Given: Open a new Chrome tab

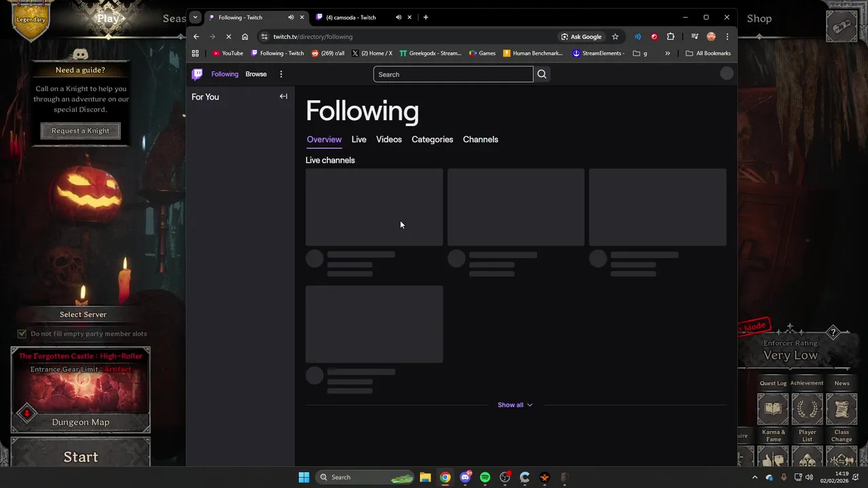Looking at the screenshot, I should [x=426, y=18].
